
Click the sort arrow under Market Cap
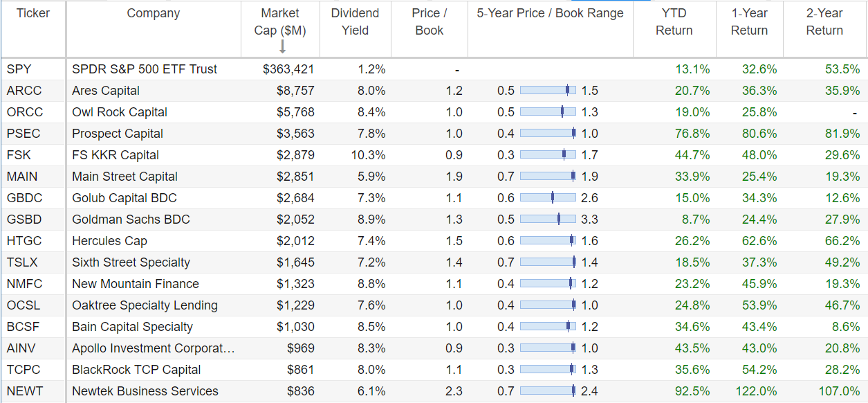click(282, 47)
